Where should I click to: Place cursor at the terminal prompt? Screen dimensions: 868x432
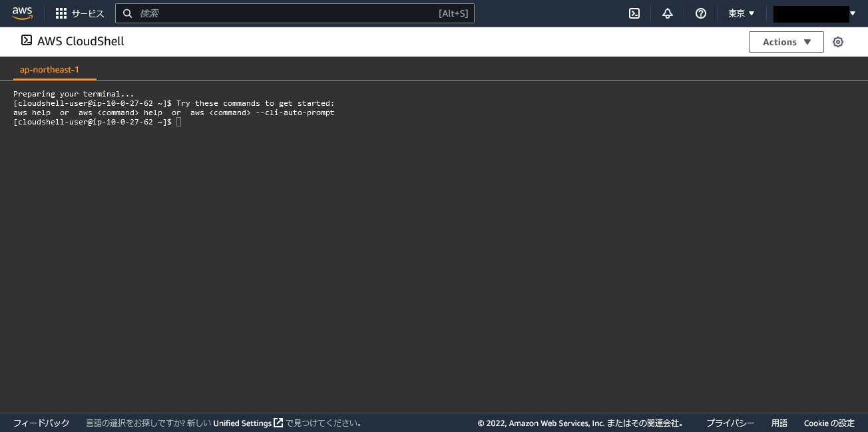178,122
